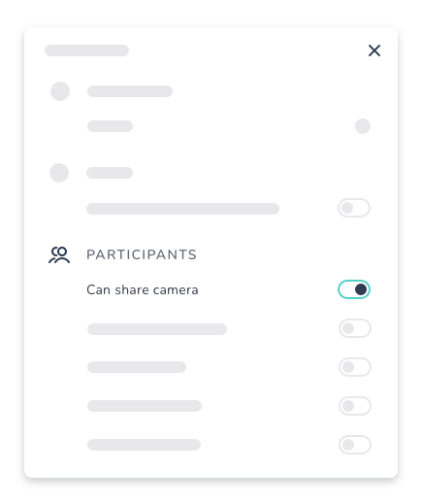Toggle the switch above the Participants section

point(354,208)
